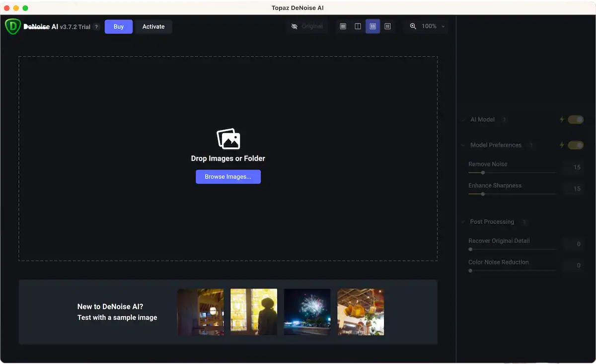Click the Test with a sample image text
This screenshot has height=364, width=596.
pyautogui.click(x=117, y=317)
